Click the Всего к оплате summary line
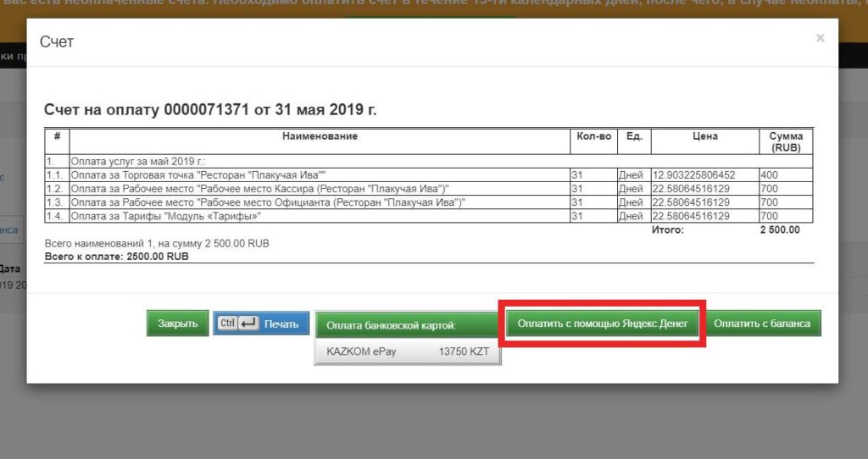868x459 pixels. (116, 256)
